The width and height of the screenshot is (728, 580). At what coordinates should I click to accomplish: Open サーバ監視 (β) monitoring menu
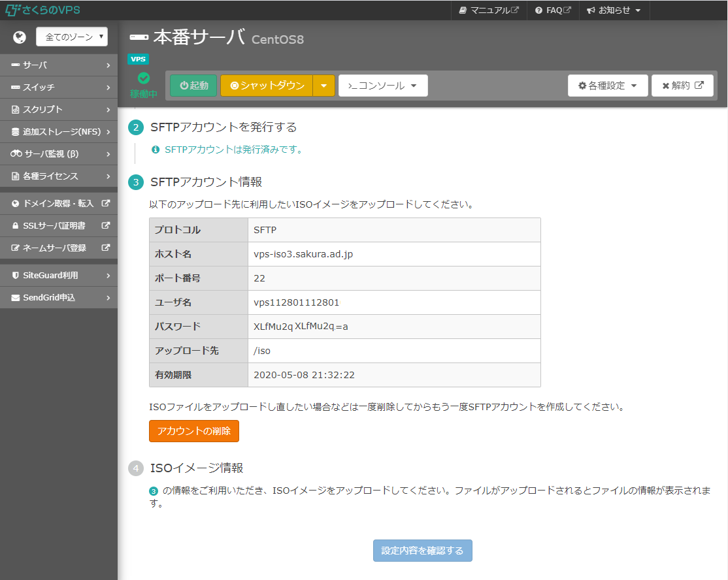click(x=59, y=154)
